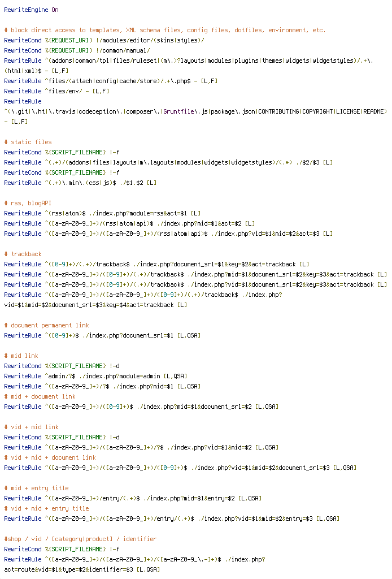Viewport: 392px width, 579px height.
Task: Click the RewriteCond for /common/manual/
Action: [77, 50]
